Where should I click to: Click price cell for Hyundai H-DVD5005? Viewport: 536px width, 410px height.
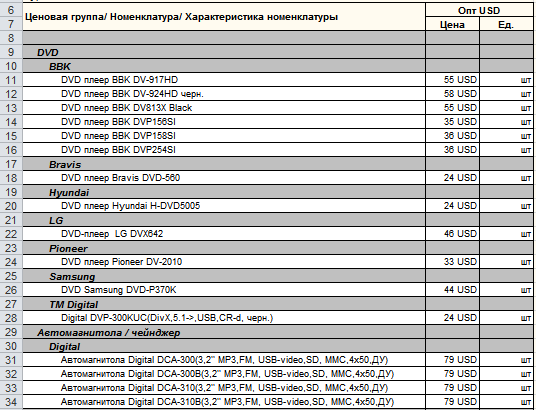452,206
